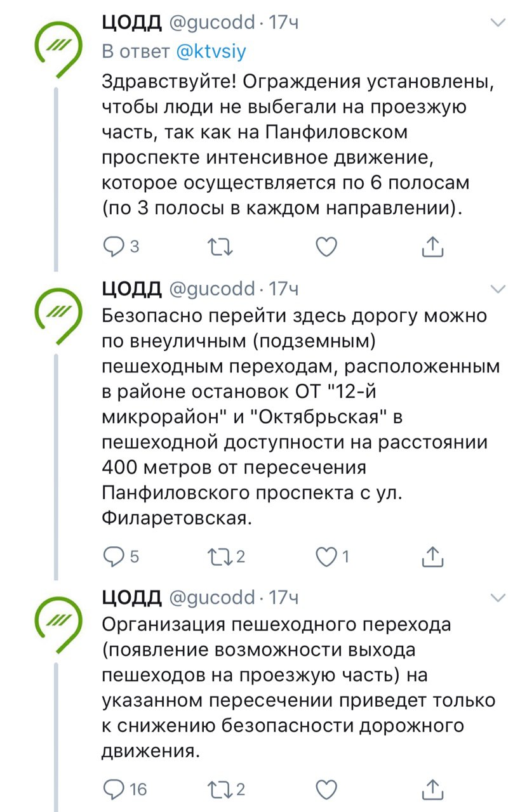Open the ЦОДД name on the third tweet
The height and width of the screenshot is (812, 527).
pyautogui.click(x=132, y=598)
